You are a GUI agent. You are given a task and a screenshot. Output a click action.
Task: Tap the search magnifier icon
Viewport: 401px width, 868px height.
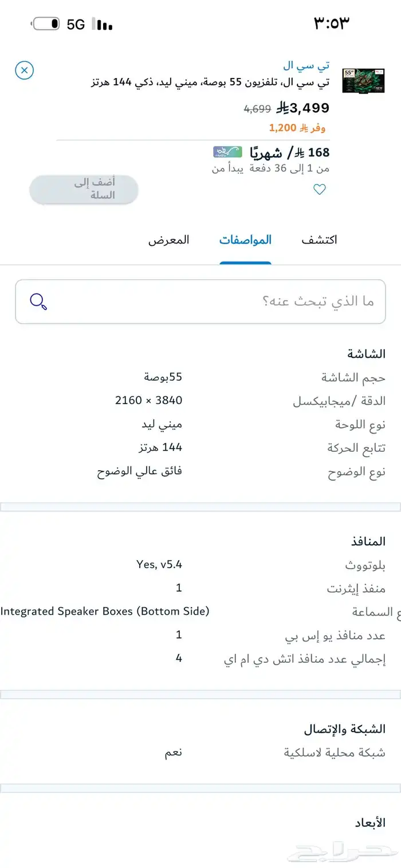click(38, 301)
